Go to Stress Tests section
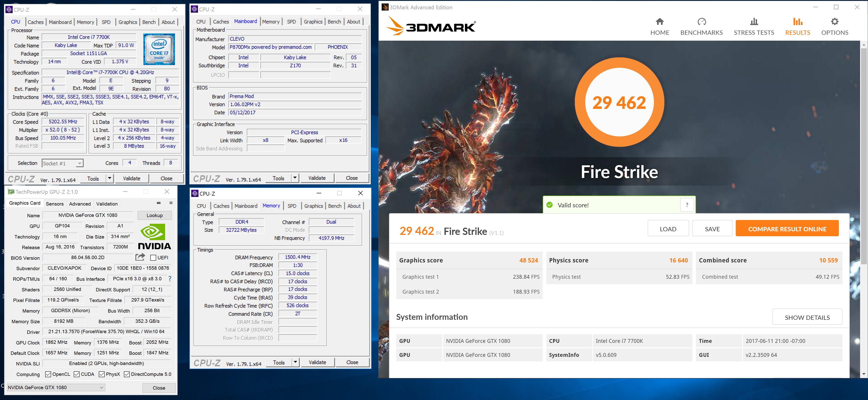The width and height of the screenshot is (868, 400). pos(754,27)
